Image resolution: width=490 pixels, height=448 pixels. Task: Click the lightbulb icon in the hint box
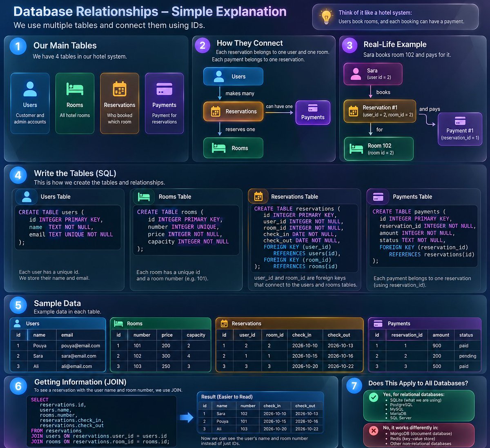click(x=326, y=17)
